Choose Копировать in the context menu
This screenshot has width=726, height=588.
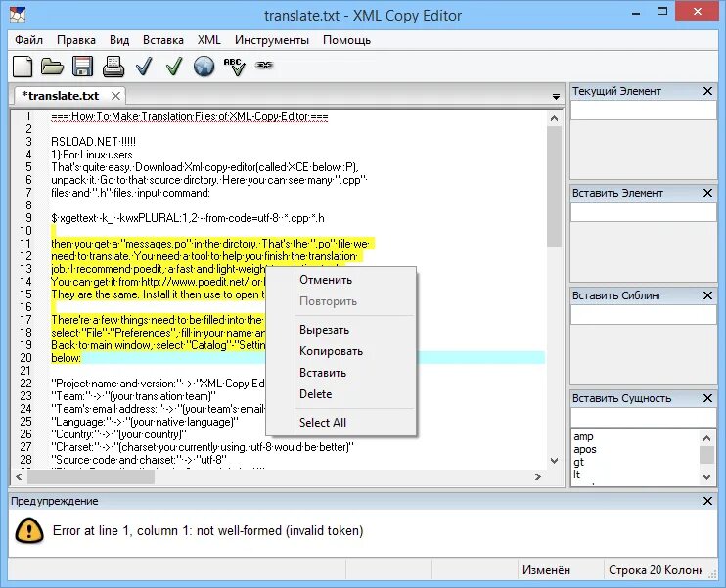pyautogui.click(x=341, y=351)
